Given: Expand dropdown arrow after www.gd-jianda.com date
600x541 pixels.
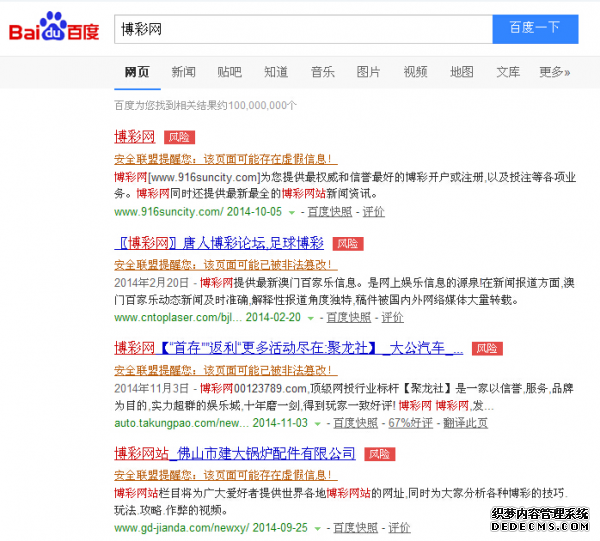Looking at the screenshot, I should pyautogui.click(x=318, y=528).
